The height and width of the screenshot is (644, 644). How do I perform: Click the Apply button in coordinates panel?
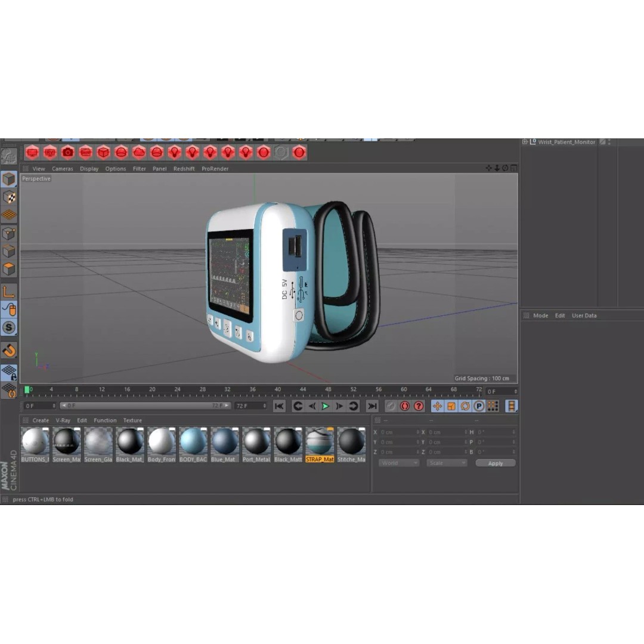[495, 463]
